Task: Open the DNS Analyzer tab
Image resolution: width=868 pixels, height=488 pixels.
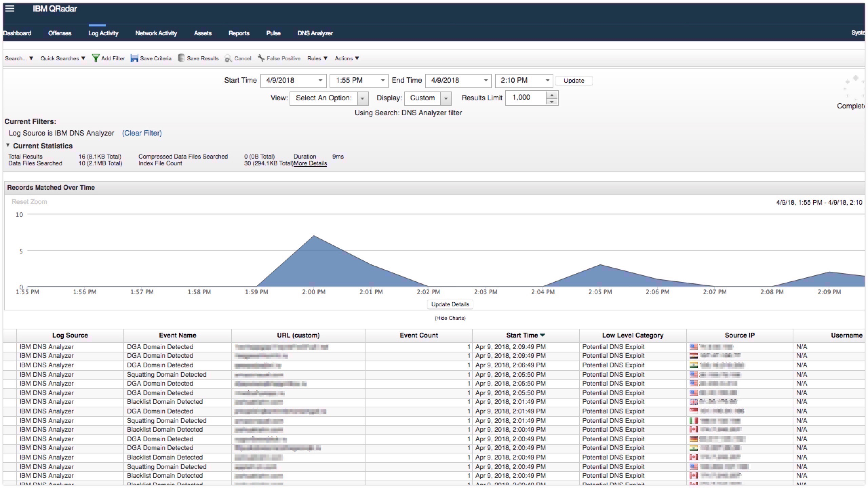Action: click(x=315, y=33)
